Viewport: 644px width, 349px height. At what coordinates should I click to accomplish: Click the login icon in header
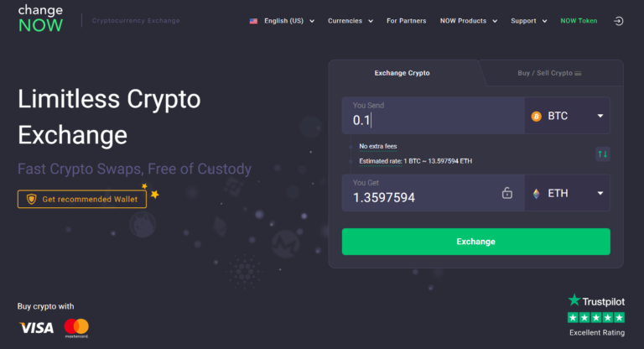point(619,20)
